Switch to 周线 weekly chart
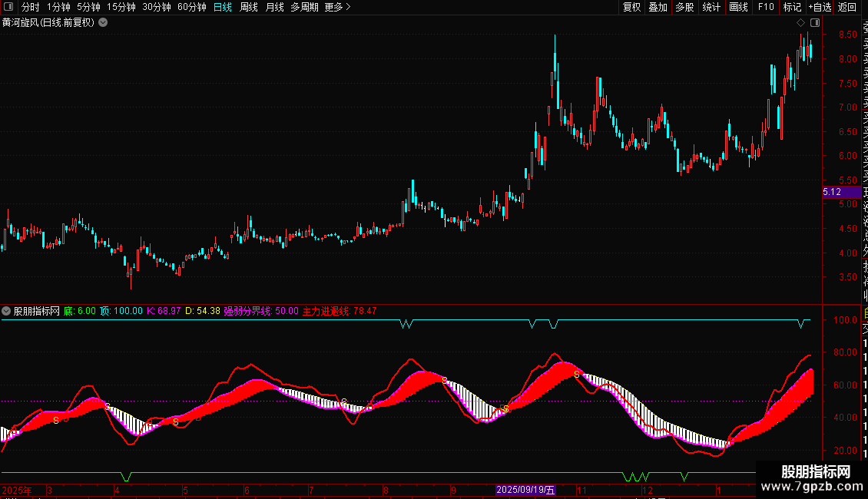Viewport: 868px width, 499px height. point(249,7)
